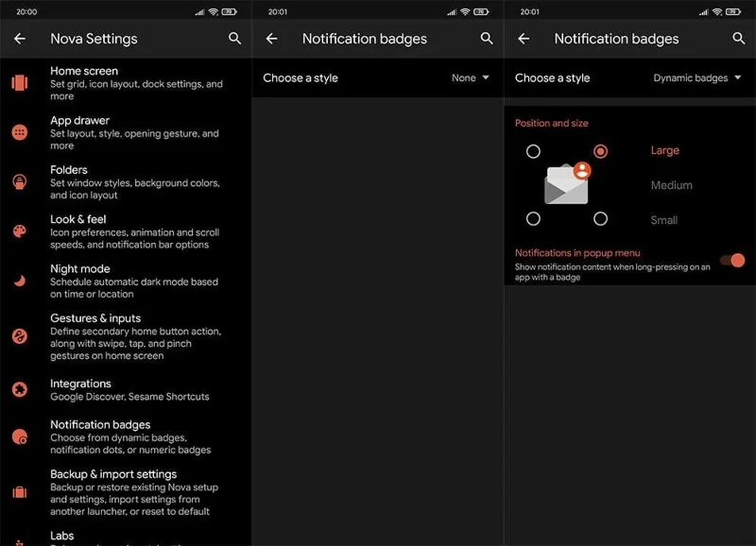Tap 'Choose a style' label on None screen
The height and width of the screenshot is (546, 756).
[301, 78]
